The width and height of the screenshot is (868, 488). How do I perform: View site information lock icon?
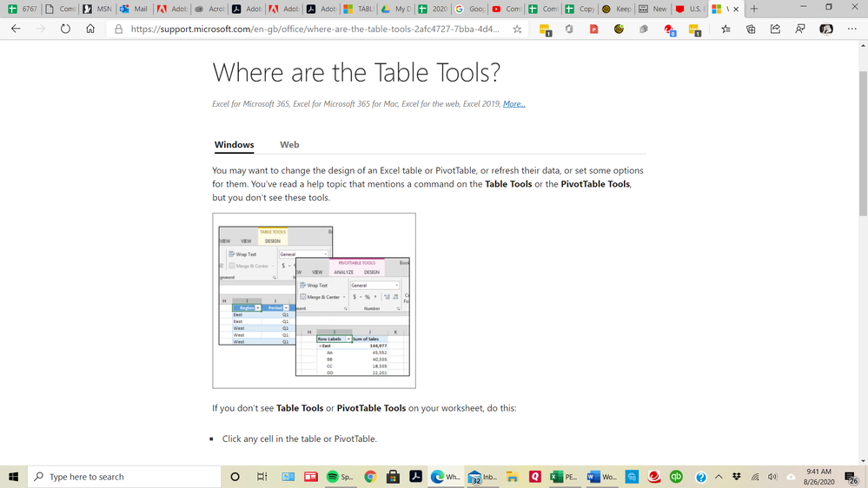point(118,29)
